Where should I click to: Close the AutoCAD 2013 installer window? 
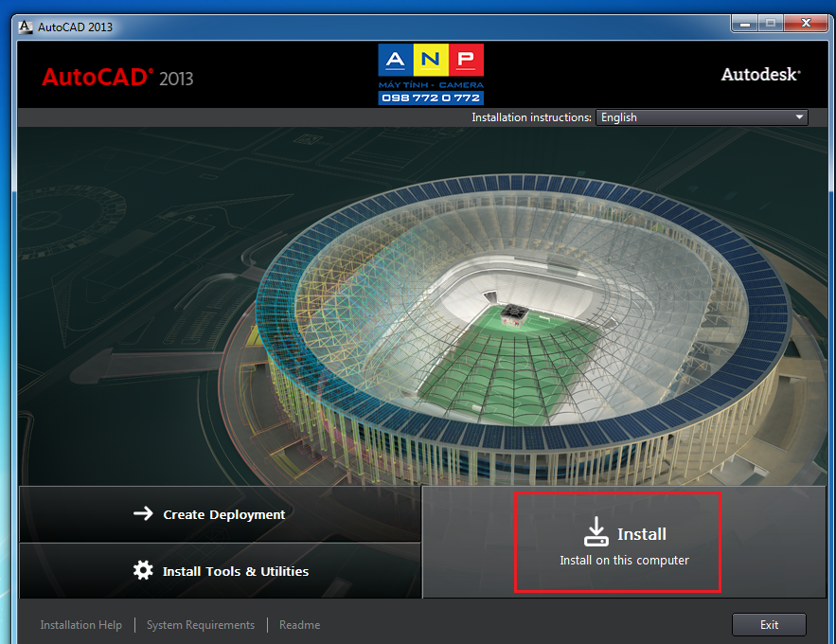click(806, 24)
